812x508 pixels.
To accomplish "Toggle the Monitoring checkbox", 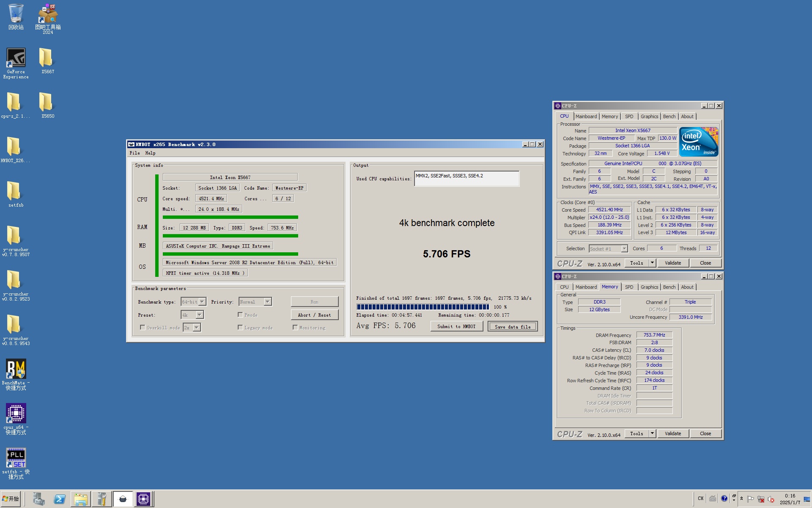I will (295, 327).
